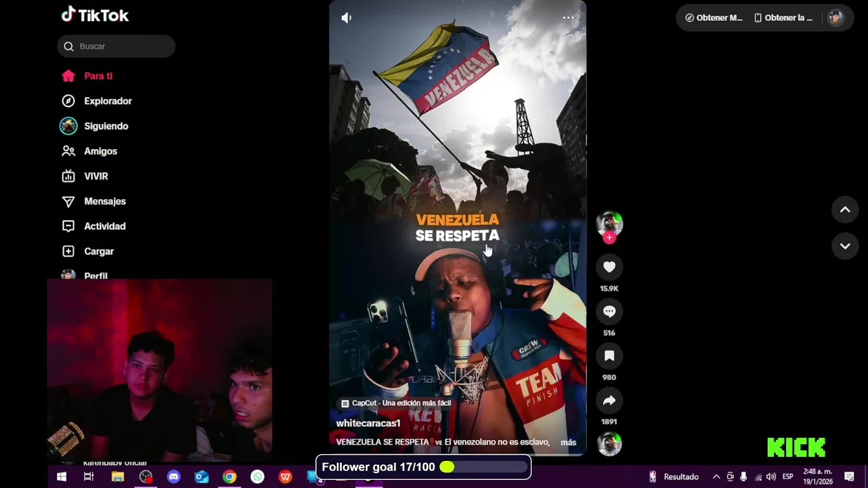Click the Explorador compass icon
The image size is (868, 488).
click(68, 101)
